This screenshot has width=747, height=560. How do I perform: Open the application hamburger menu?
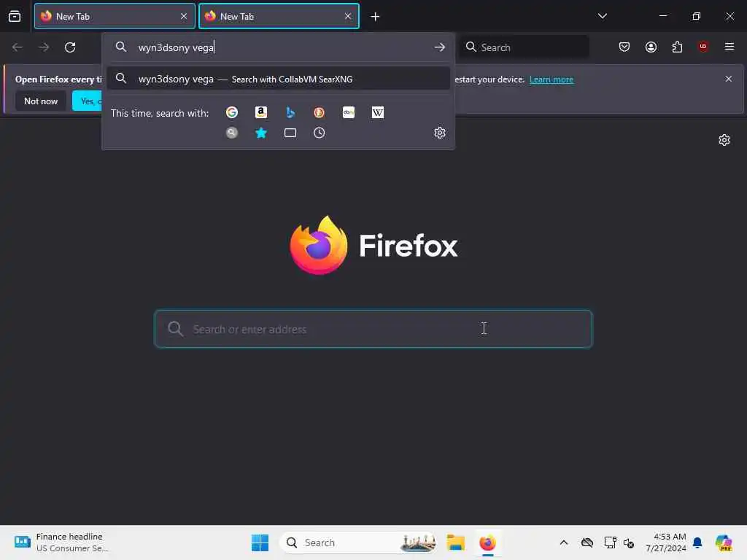click(x=729, y=47)
